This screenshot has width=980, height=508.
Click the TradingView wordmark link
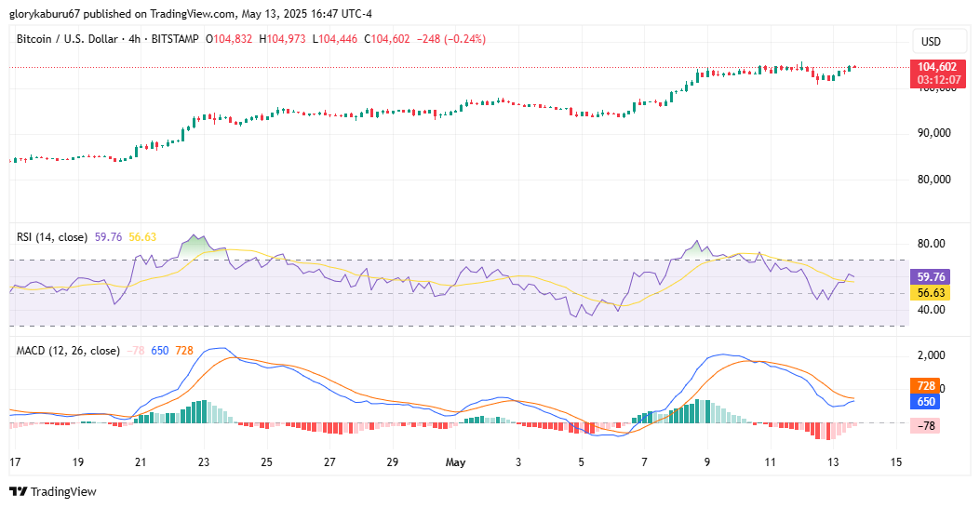63,491
